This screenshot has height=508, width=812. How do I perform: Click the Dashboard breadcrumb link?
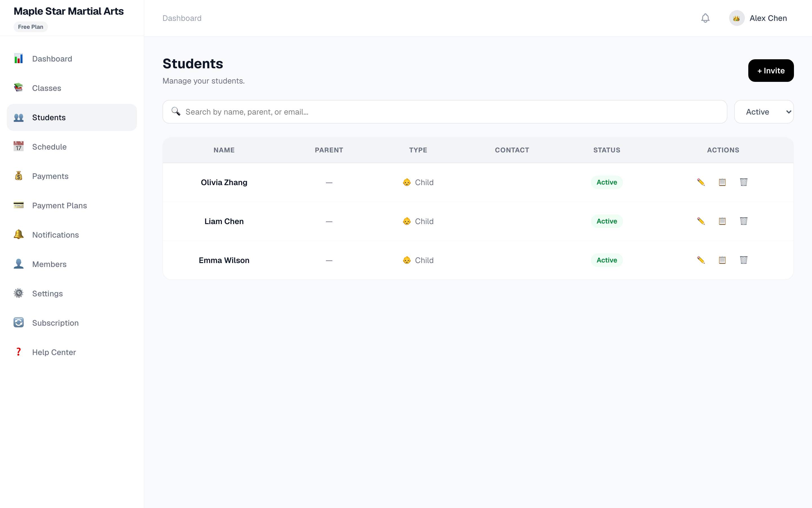coord(182,18)
